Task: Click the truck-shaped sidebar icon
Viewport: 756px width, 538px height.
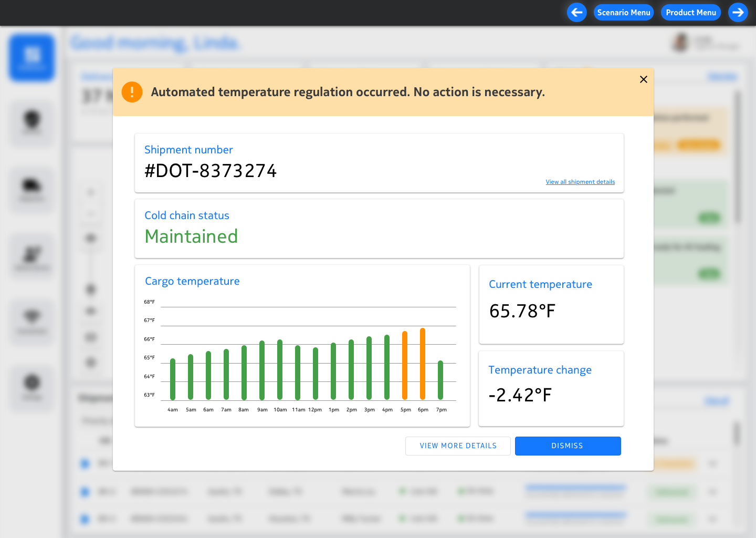Action: [32, 189]
